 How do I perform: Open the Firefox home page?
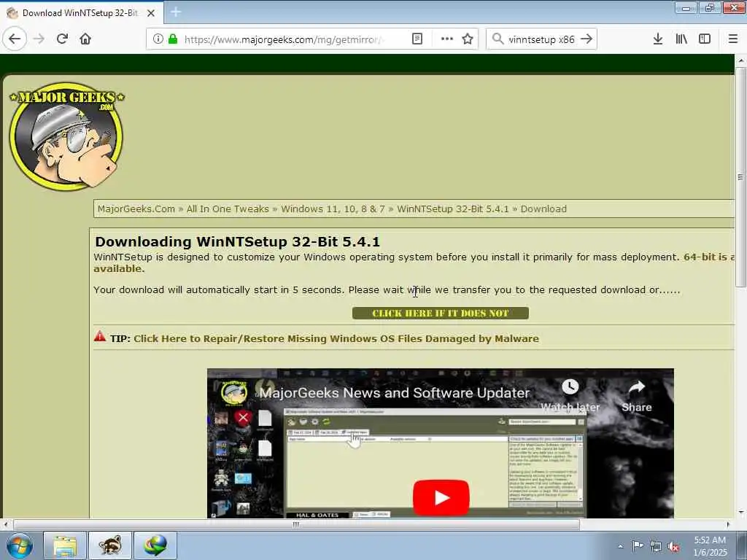point(85,39)
